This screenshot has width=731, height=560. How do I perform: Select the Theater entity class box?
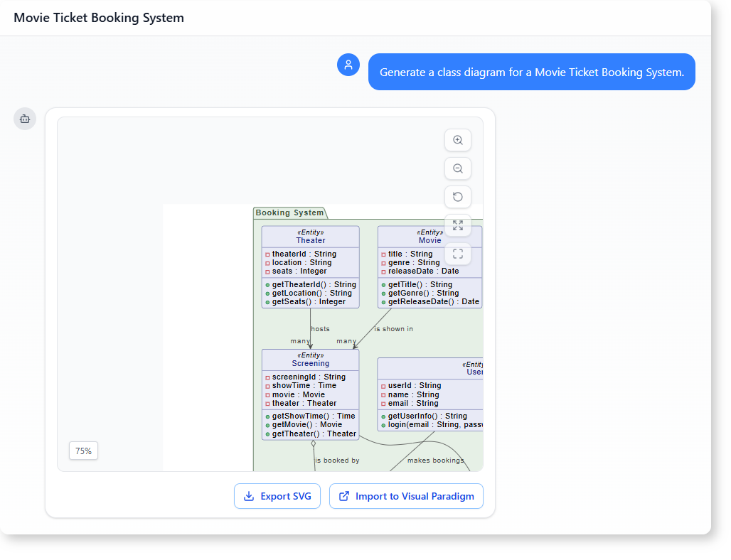tap(310, 267)
